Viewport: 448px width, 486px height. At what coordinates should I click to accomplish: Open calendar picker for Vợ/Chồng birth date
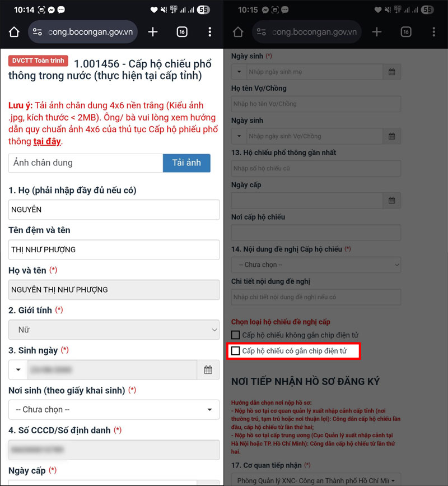click(392, 136)
